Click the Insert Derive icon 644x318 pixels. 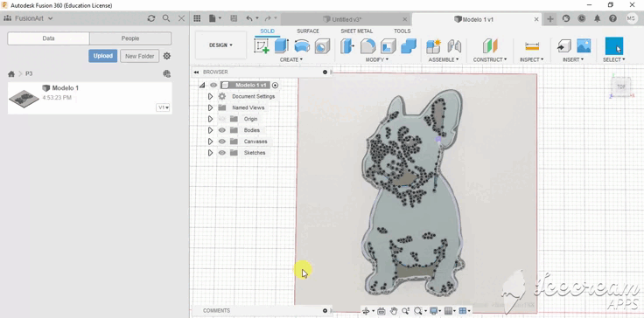click(x=563, y=46)
